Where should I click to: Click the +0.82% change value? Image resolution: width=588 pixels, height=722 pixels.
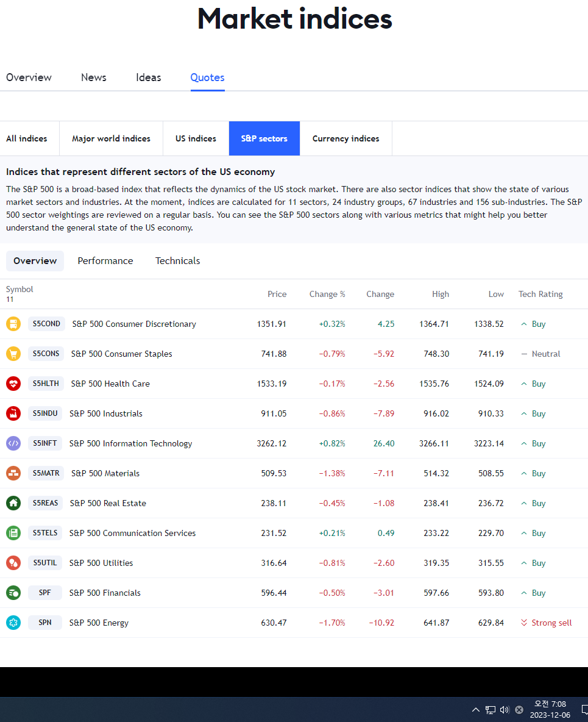[x=331, y=443]
